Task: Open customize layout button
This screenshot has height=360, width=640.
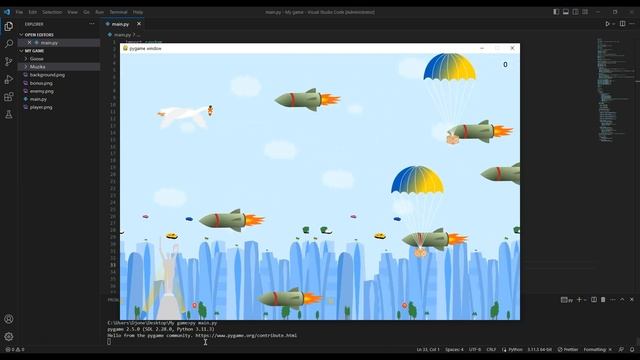Action: [x=585, y=12]
